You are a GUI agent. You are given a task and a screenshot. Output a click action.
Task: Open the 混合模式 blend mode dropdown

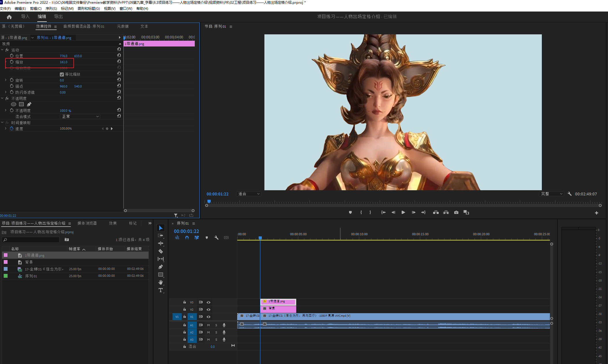tap(80, 117)
